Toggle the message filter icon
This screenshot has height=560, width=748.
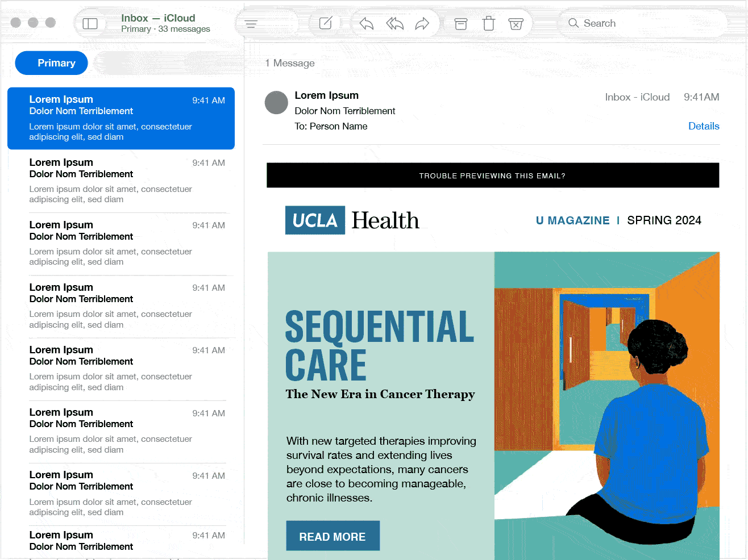tap(250, 23)
